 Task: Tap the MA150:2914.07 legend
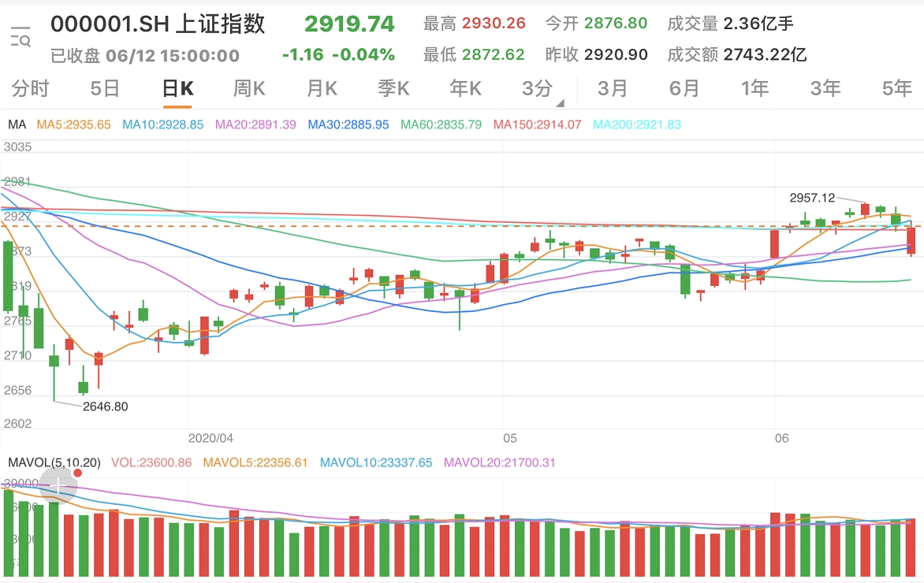coord(537,124)
